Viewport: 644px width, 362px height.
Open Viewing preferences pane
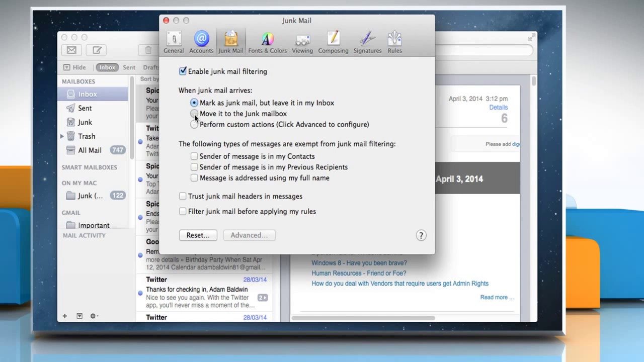point(302,42)
